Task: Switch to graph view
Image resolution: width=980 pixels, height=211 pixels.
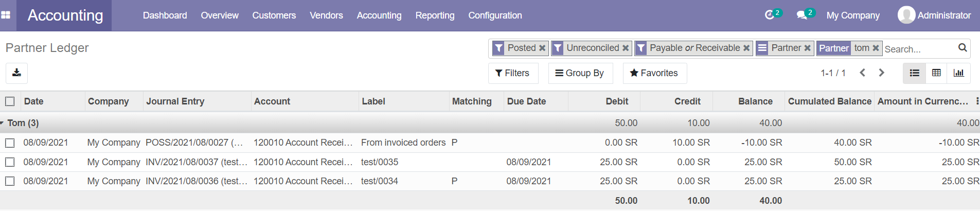Action: point(958,73)
